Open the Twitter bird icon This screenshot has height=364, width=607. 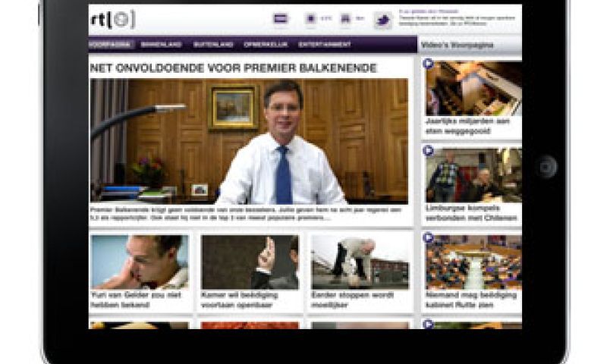[x=383, y=20]
